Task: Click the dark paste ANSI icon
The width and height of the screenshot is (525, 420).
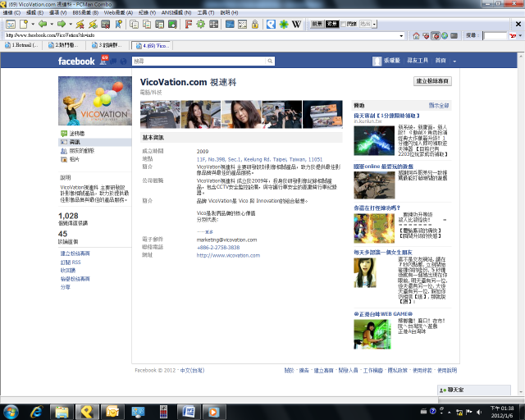Action: (172, 24)
